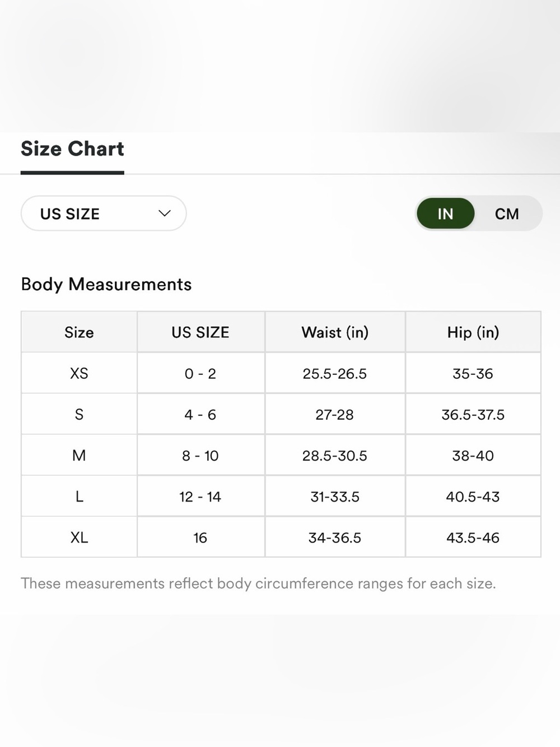
Task: Open the US SIZE dropdown
Action: pos(104,214)
